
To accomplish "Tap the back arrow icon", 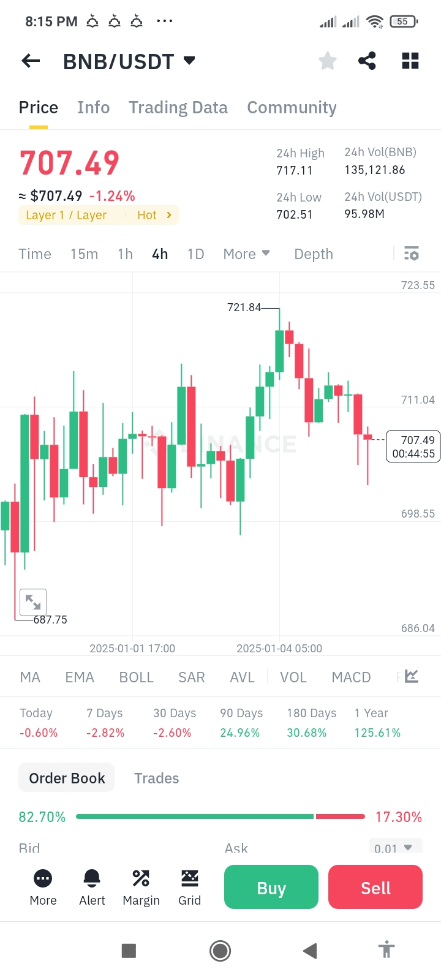I will [31, 61].
